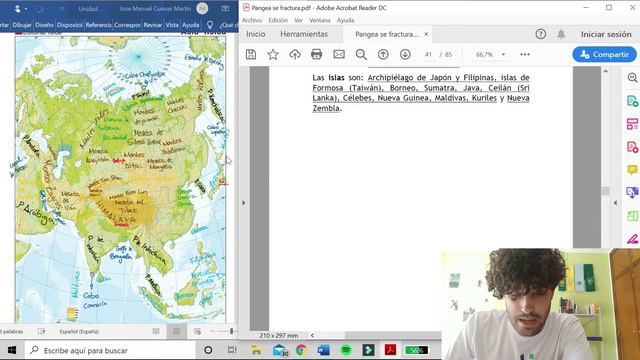Click Iniciar sesión in Acrobat
The width and height of the screenshot is (640, 360).
[x=606, y=34]
